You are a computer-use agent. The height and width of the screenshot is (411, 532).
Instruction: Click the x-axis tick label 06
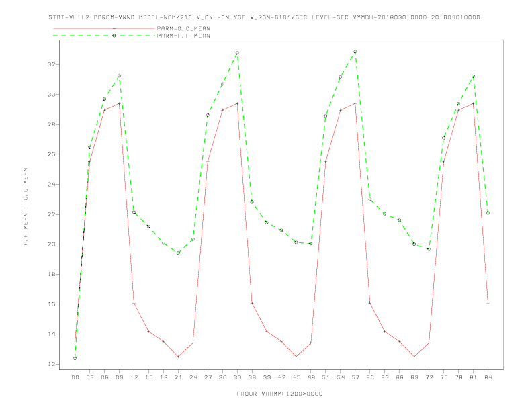[x=105, y=377]
